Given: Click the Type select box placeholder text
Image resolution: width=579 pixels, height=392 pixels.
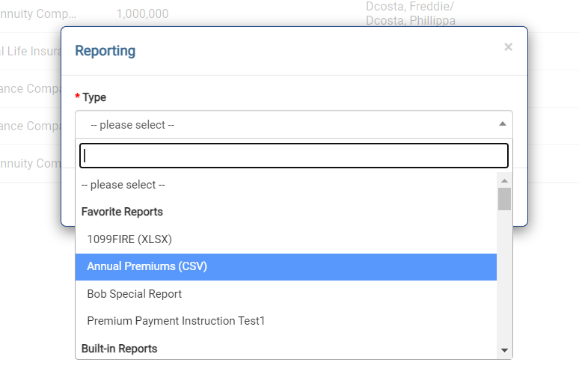Looking at the screenshot, I should pyautogui.click(x=132, y=125).
